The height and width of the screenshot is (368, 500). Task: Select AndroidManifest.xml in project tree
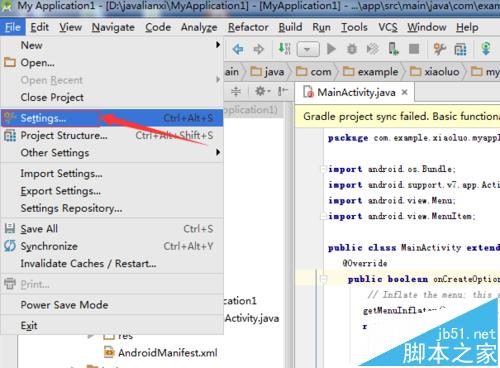click(x=167, y=353)
